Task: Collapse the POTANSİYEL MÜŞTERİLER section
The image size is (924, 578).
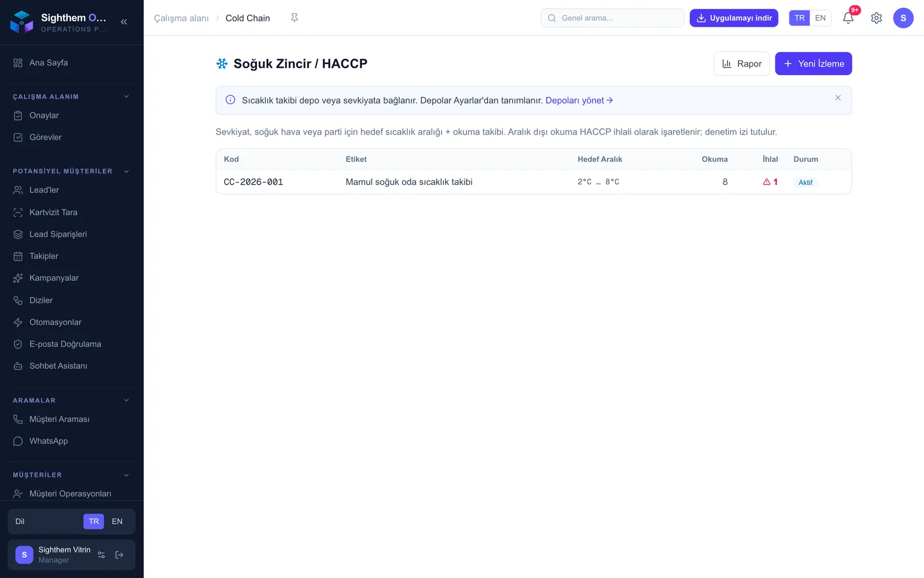Action: [x=126, y=171]
